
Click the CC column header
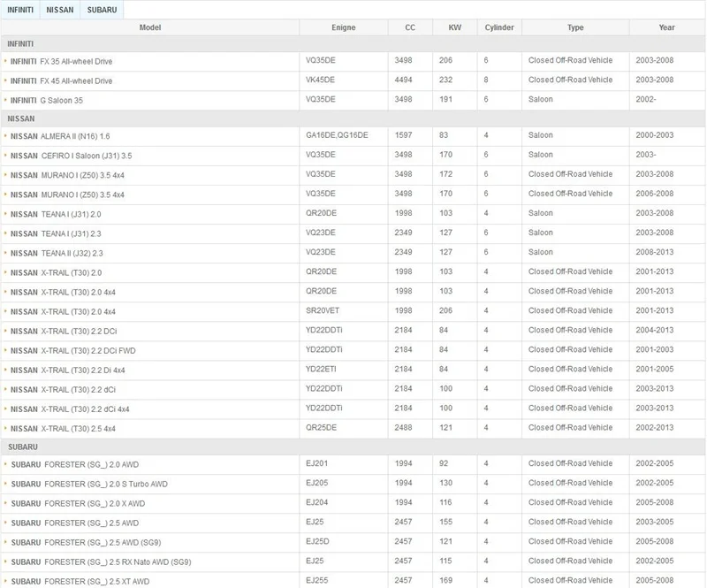click(x=410, y=27)
